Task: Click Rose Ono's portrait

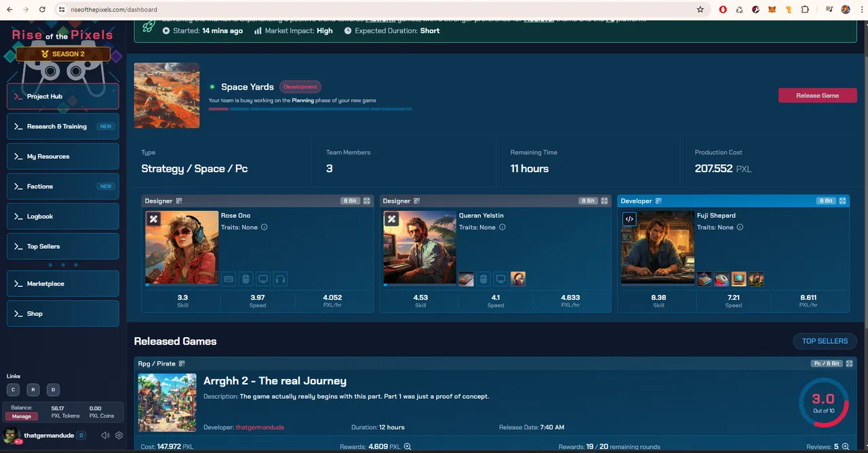Action: click(x=182, y=248)
